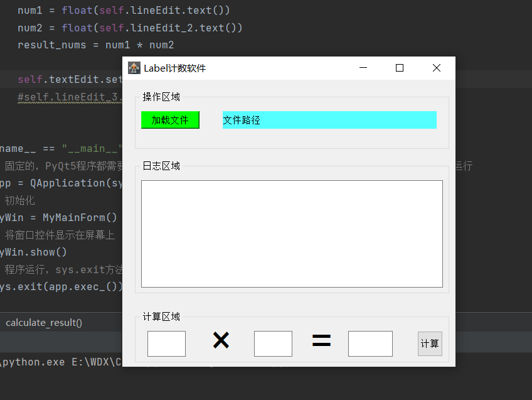
Task: Click the 固定的，PyQt5程序 comment line
Action: (x=63, y=166)
